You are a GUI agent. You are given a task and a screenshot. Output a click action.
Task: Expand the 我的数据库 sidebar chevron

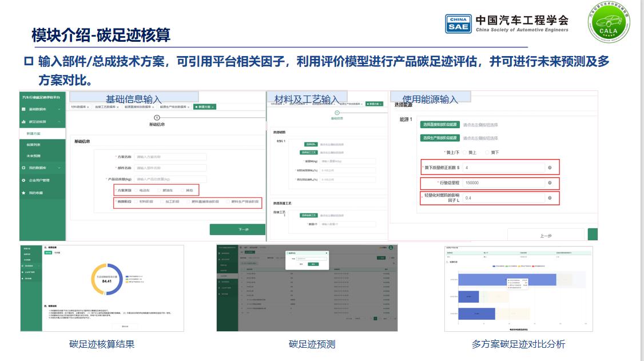[x=59, y=168]
